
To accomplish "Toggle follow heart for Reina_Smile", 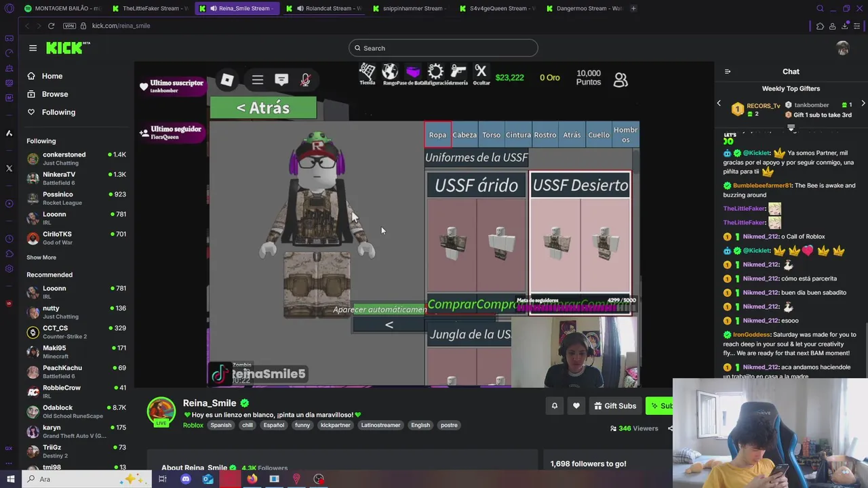I will pos(576,406).
